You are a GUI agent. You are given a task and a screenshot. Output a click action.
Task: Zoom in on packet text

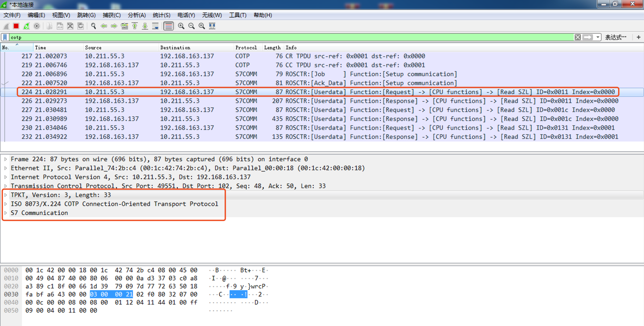(x=181, y=26)
